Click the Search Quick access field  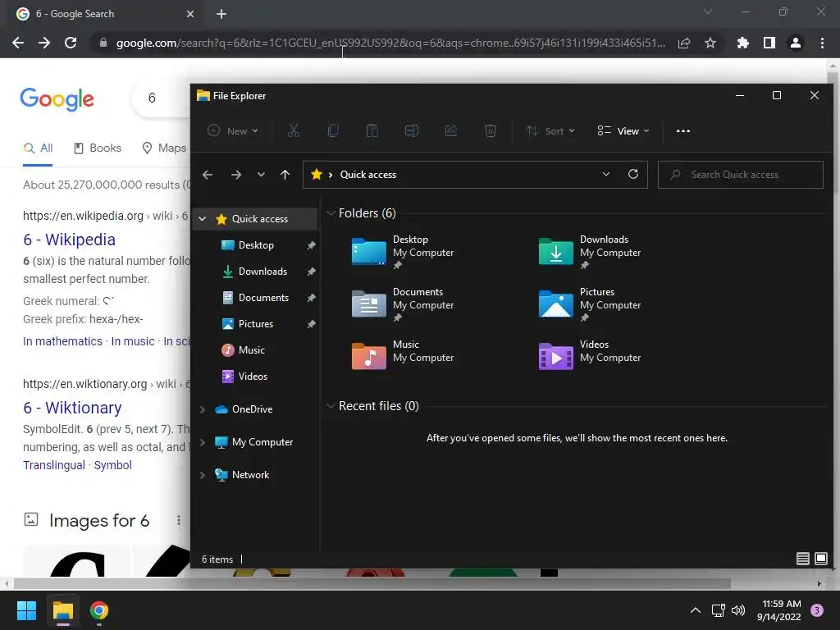pyautogui.click(x=741, y=175)
